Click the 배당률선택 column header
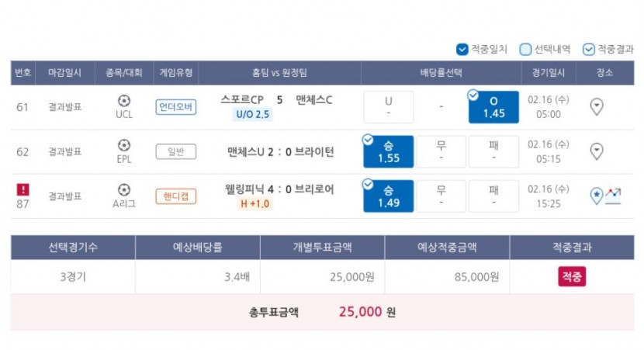This screenshot has height=350, width=644. pos(441,73)
